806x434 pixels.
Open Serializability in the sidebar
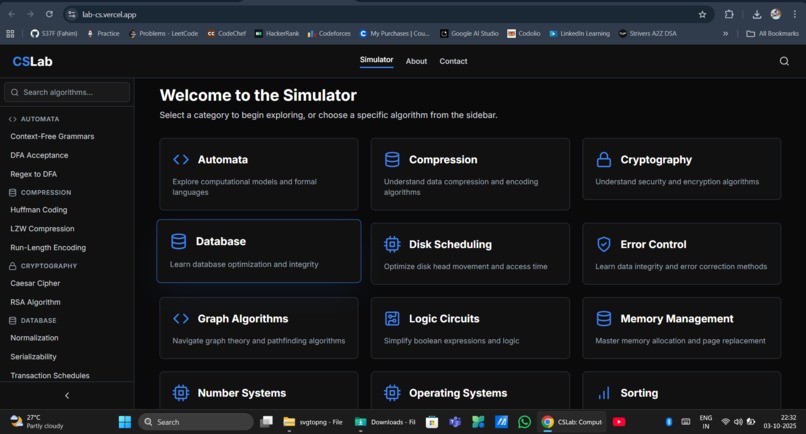tap(33, 357)
